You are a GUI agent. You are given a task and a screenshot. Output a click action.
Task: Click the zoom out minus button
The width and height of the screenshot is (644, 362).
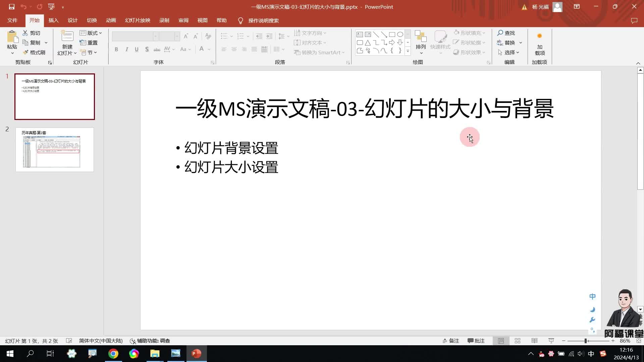pos(564,341)
